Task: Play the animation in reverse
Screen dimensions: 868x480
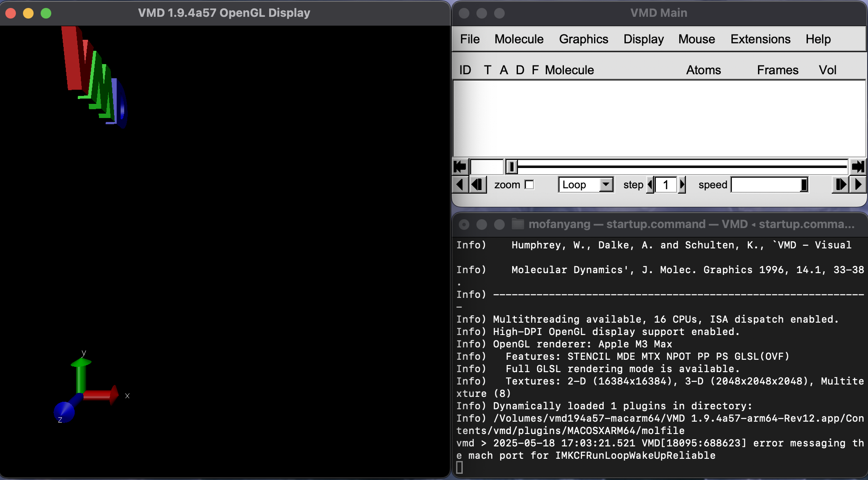Action: pos(460,184)
